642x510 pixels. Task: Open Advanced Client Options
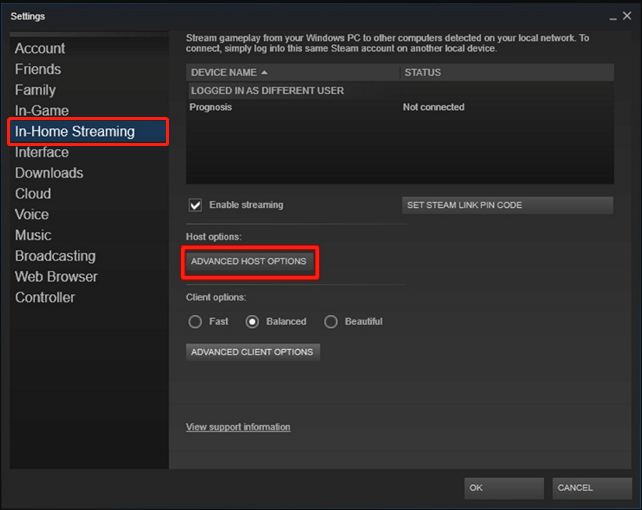click(x=252, y=352)
